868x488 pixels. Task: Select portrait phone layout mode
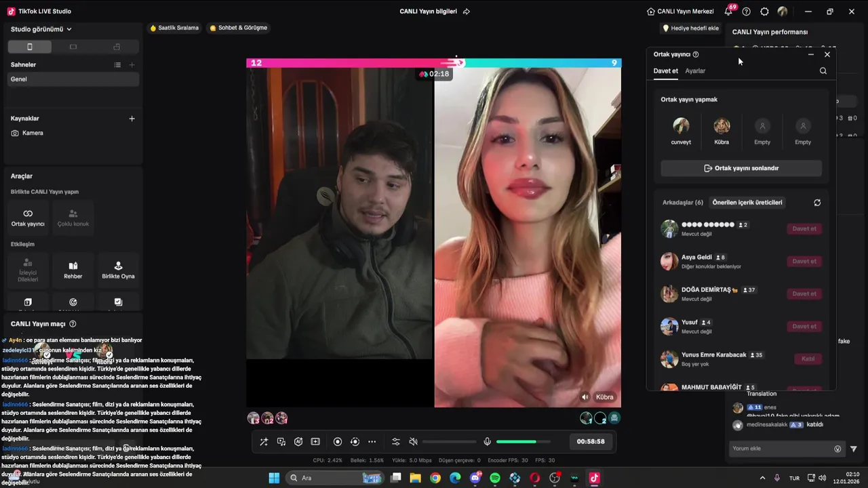[x=29, y=47]
